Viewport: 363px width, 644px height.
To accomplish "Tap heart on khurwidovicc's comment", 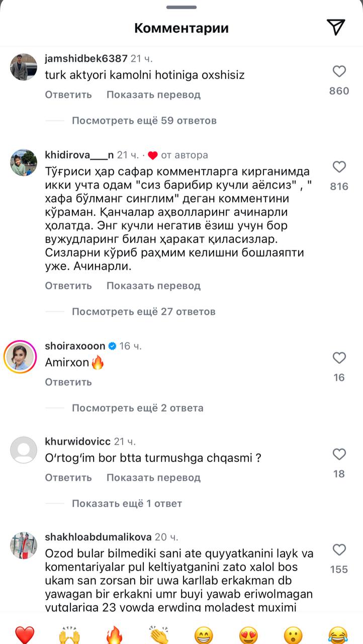I will coord(339,454).
